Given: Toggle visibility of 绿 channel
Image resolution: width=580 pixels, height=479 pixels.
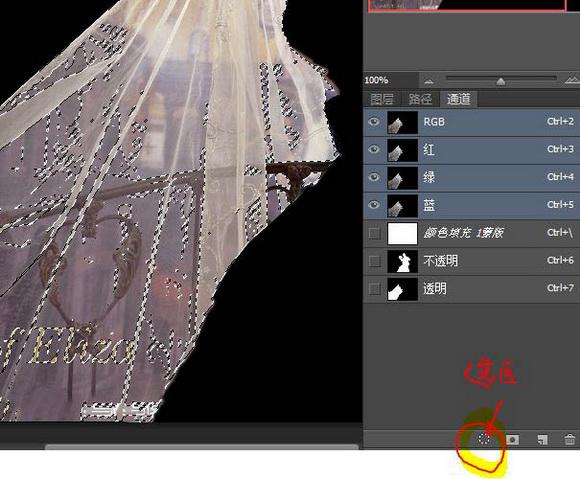Looking at the screenshot, I should (374, 177).
